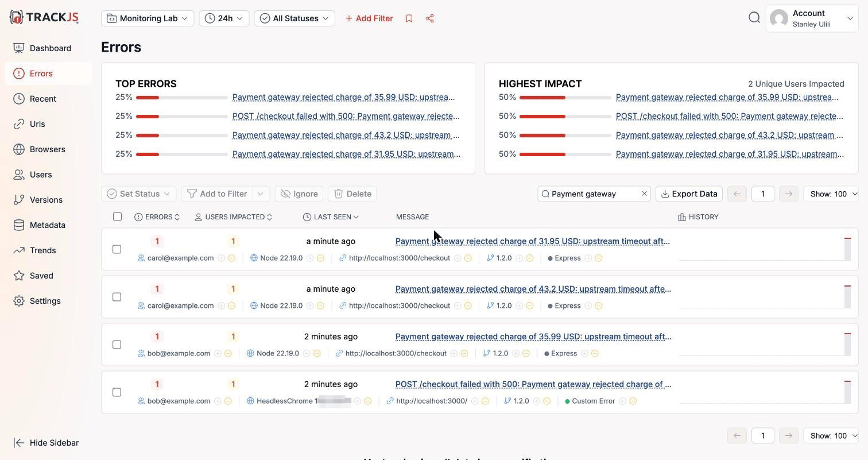This screenshot has width=868, height=460.
Task: Click the minus icon after carol@example.com in 31.95 USD row
Action: (232, 258)
